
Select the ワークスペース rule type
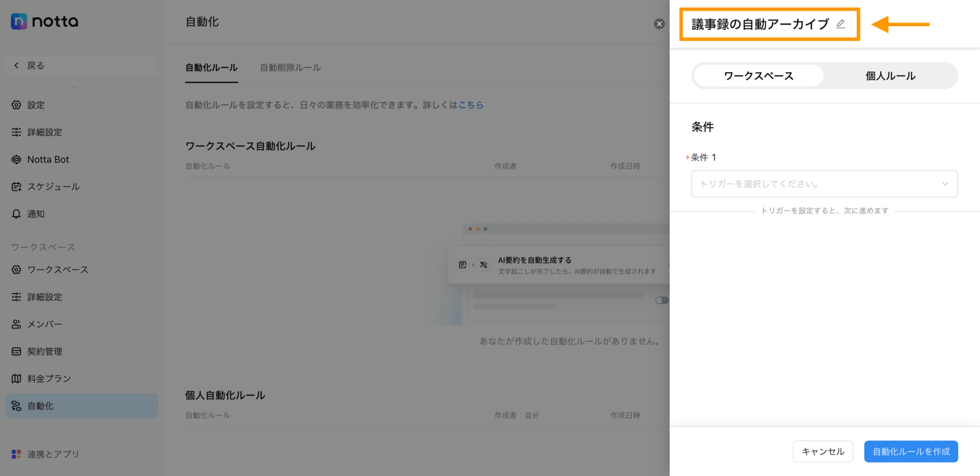759,76
